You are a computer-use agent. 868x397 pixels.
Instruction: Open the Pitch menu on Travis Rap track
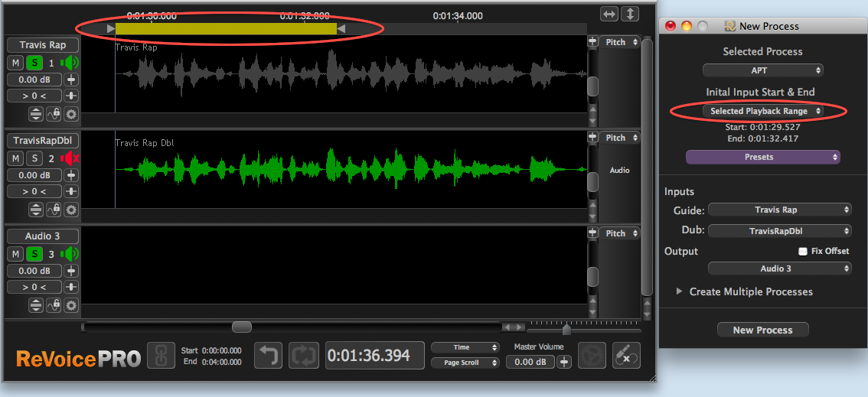pyautogui.click(x=619, y=42)
